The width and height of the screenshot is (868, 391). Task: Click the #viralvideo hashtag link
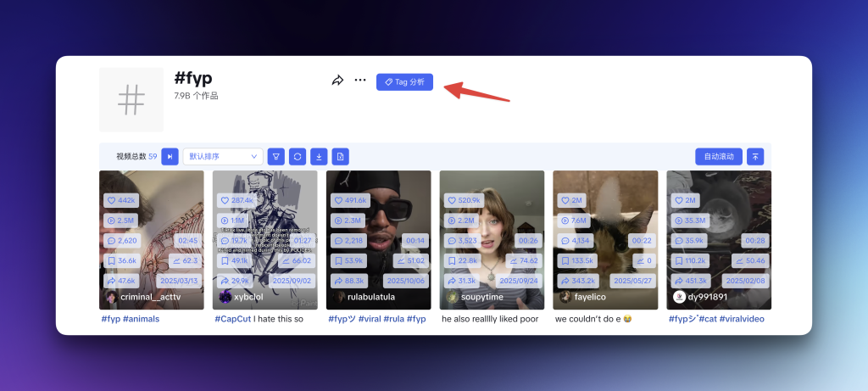(743, 320)
